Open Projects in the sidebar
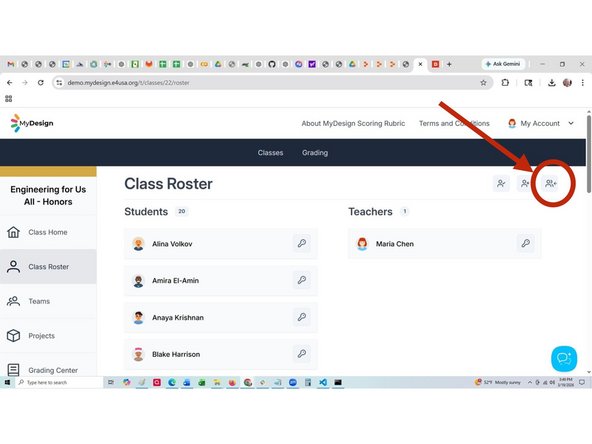This screenshot has width=592, height=444. (48, 336)
